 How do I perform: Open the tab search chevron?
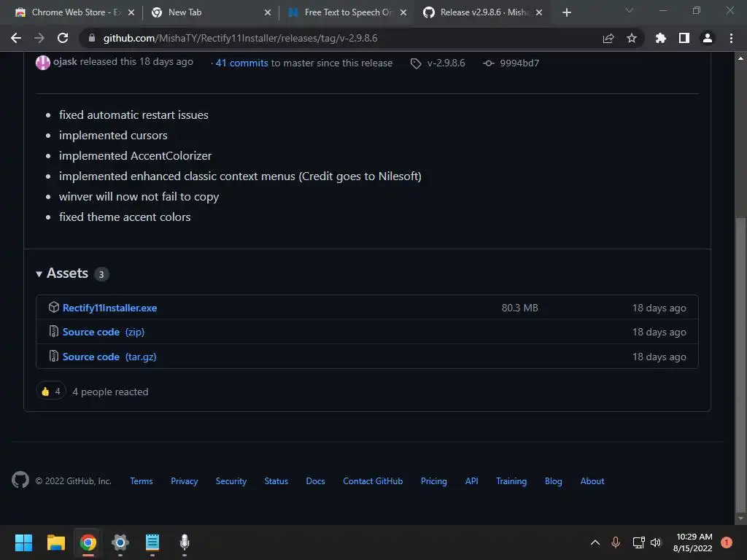click(630, 10)
